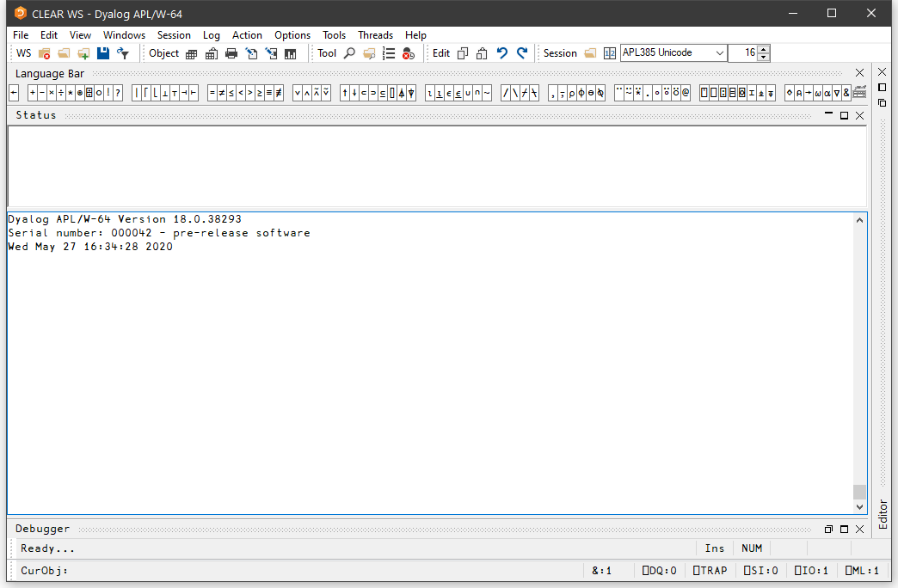Insert the rho (⍴) glyph from Language Bar
Image resolution: width=898 pixels, height=588 pixels.
click(571, 93)
